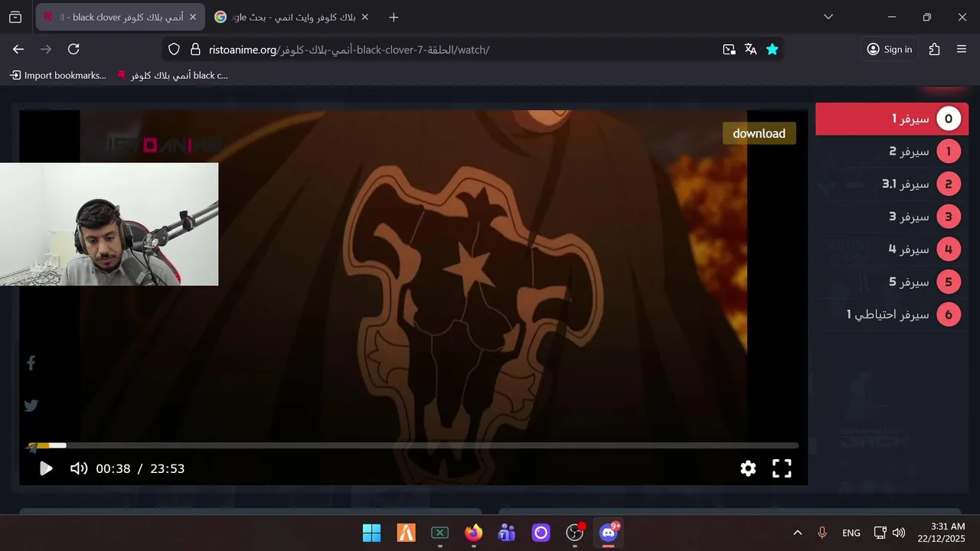This screenshot has height=551, width=980.
Task: Toggle the bookmark star
Action: coord(773,49)
